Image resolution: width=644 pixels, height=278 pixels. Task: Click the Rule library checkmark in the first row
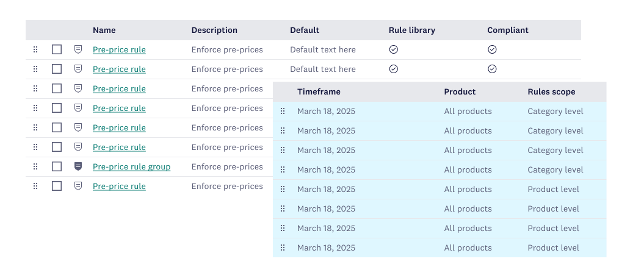click(x=394, y=49)
